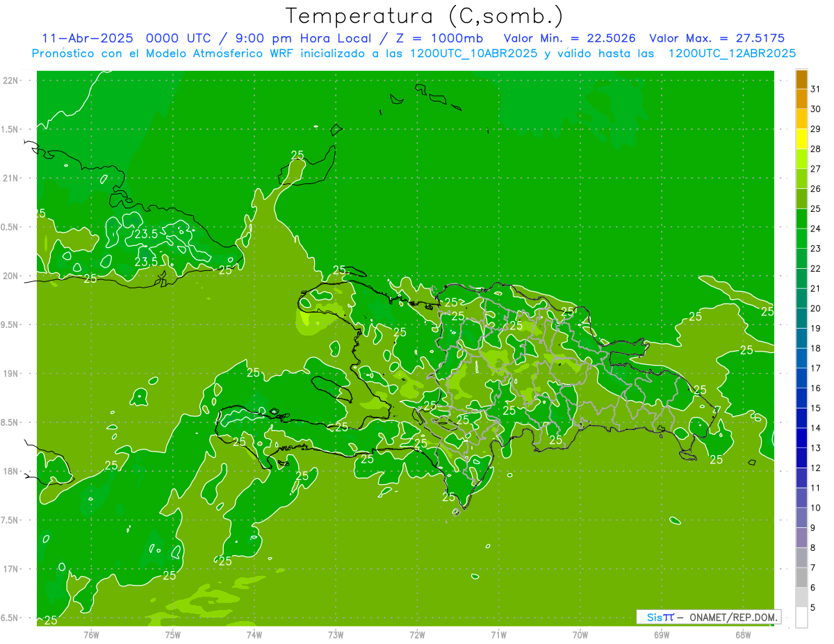Click the 22N latitude label
Screen dimensions: 834x644
[x=12, y=80]
